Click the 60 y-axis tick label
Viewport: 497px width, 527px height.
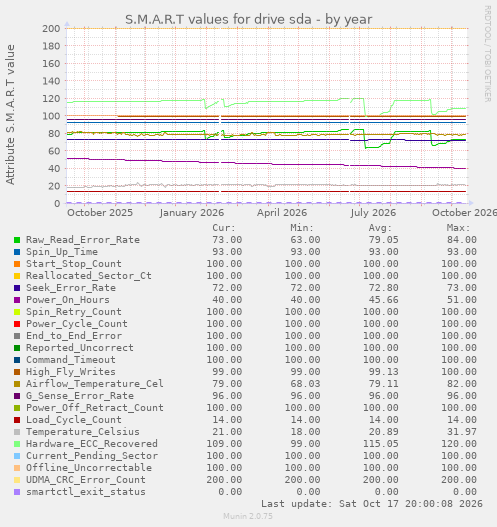54,151
